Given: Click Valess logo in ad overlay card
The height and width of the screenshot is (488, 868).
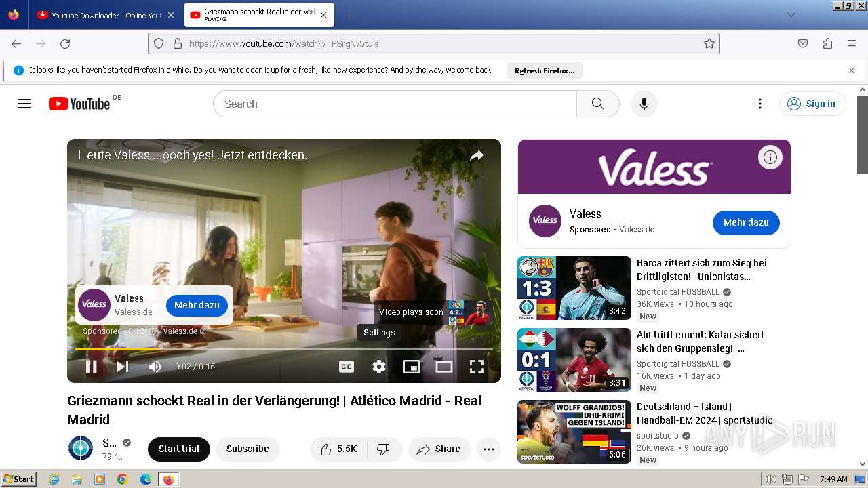Looking at the screenshot, I should pyautogui.click(x=94, y=305).
